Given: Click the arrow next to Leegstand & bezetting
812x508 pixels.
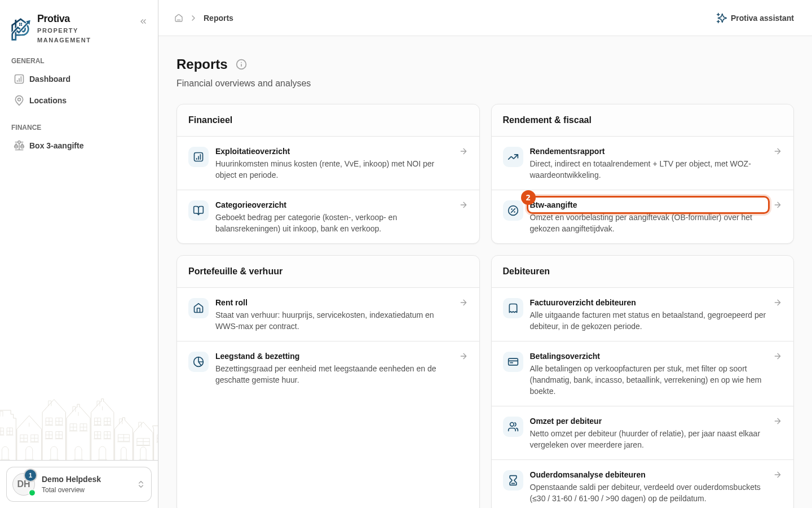Looking at the screenshot, I should [x=464, y=356].
